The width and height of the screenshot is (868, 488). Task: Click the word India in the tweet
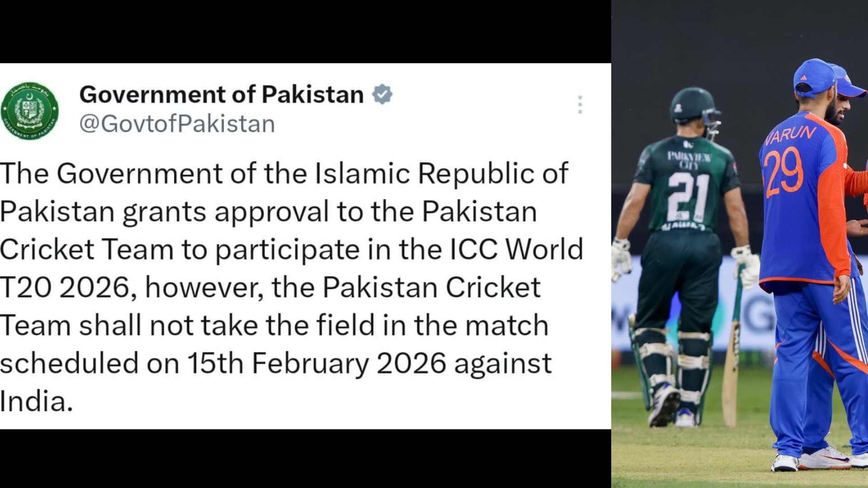click(36, 401)
